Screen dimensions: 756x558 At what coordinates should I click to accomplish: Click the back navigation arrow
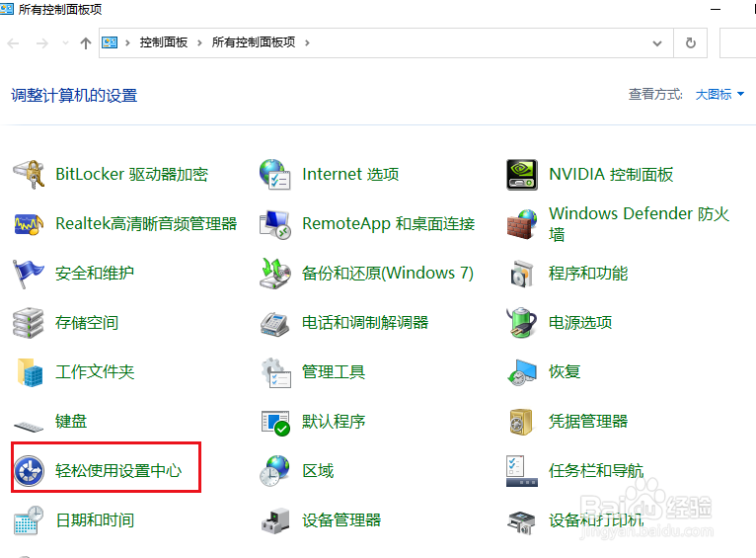pyautogui.click(x=14, y=43)
